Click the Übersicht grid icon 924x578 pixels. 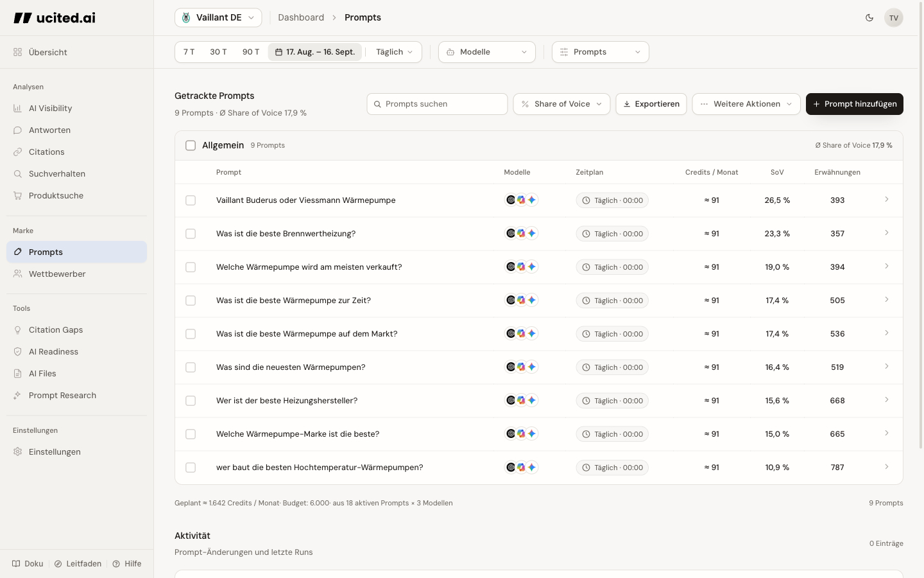pos(17,53)
